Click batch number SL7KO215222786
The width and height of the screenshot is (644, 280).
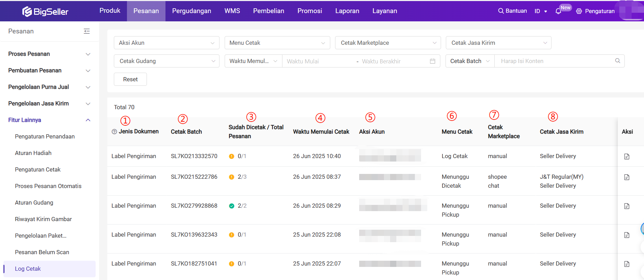[194, 177]
